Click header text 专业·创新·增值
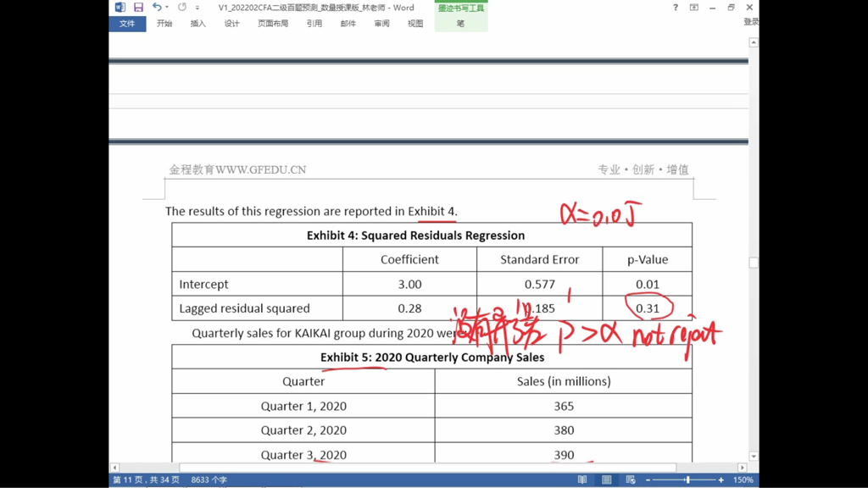 643,169
